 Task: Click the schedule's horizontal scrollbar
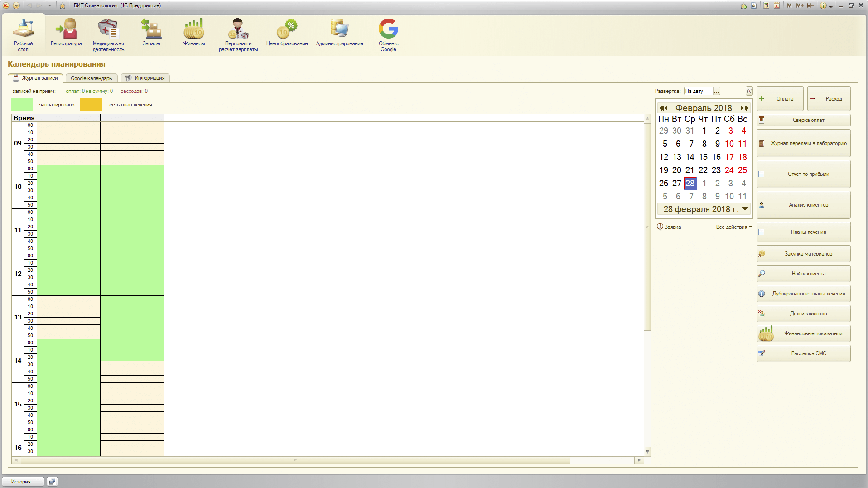[294, 460]
